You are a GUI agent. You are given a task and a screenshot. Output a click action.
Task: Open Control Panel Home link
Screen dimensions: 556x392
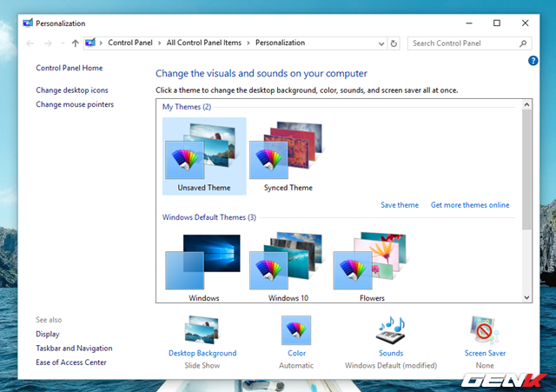[69, 68]
